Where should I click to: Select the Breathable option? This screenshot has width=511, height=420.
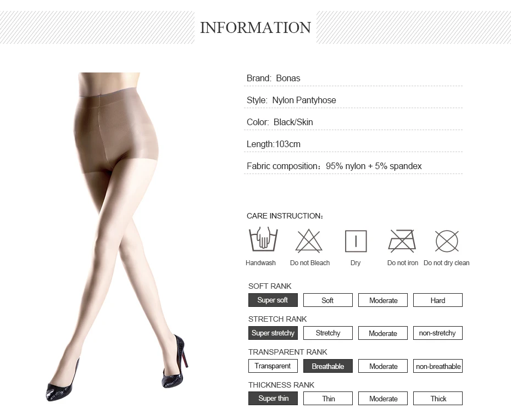coord(328,366)
